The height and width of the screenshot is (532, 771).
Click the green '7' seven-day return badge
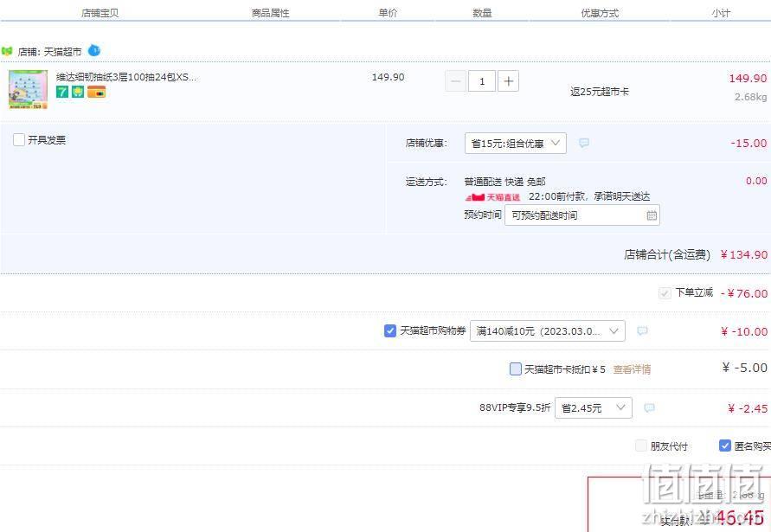click(62, 92)
